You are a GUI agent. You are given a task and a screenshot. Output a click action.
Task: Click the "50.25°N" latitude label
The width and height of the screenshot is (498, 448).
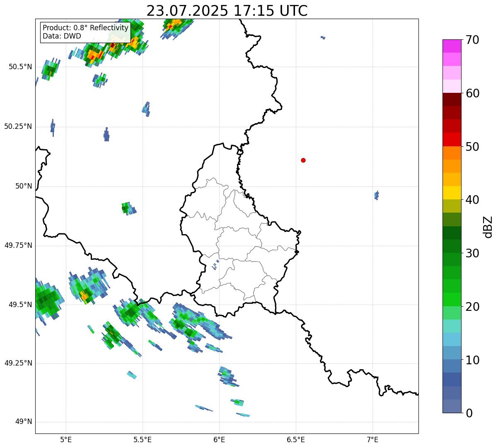pyautogui.click(x=18, y=126)
